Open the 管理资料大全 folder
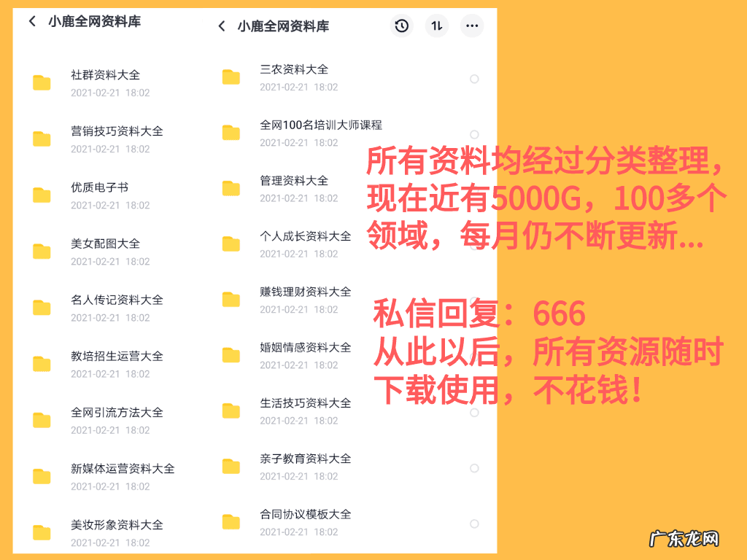747x560 pixels. coord(288,180)
